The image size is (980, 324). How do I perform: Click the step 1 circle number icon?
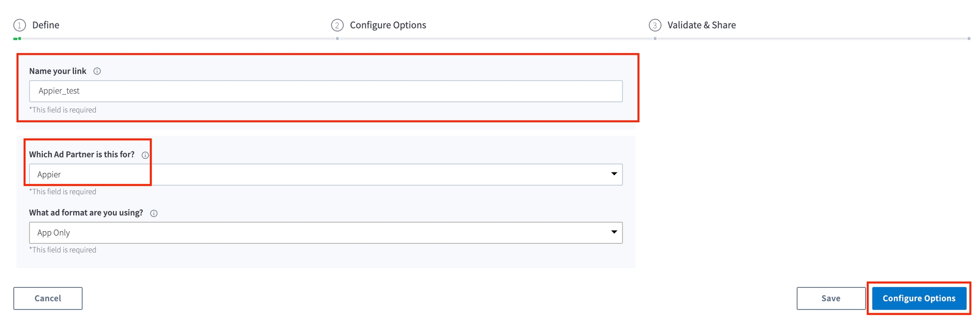[x=20, y=25]
